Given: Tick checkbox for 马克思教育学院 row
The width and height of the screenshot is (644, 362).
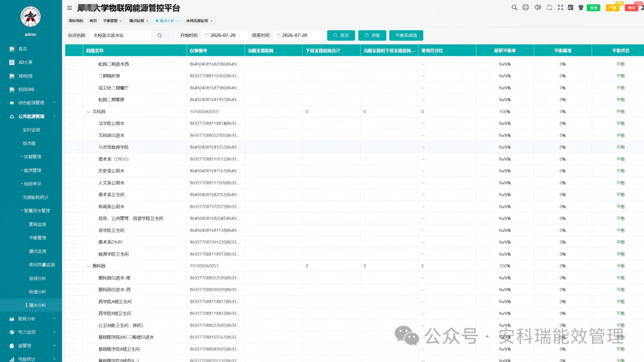Looking at the screenshot, I should tap(74, 147).
